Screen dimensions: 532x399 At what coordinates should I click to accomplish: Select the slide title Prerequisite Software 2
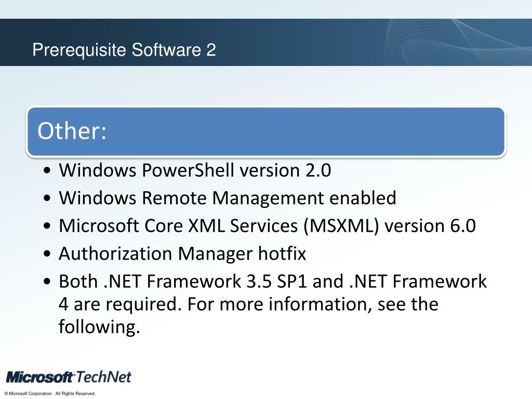124,50
